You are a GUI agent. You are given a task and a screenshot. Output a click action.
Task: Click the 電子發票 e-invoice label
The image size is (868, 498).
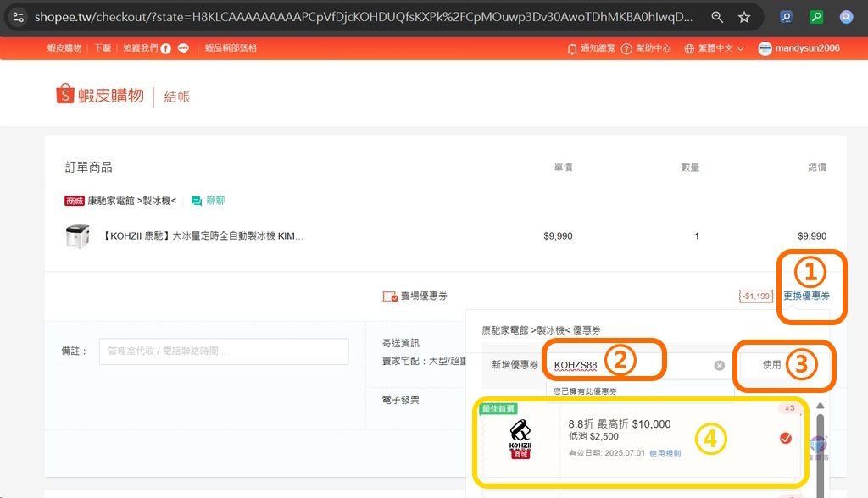tap(401, 400)
